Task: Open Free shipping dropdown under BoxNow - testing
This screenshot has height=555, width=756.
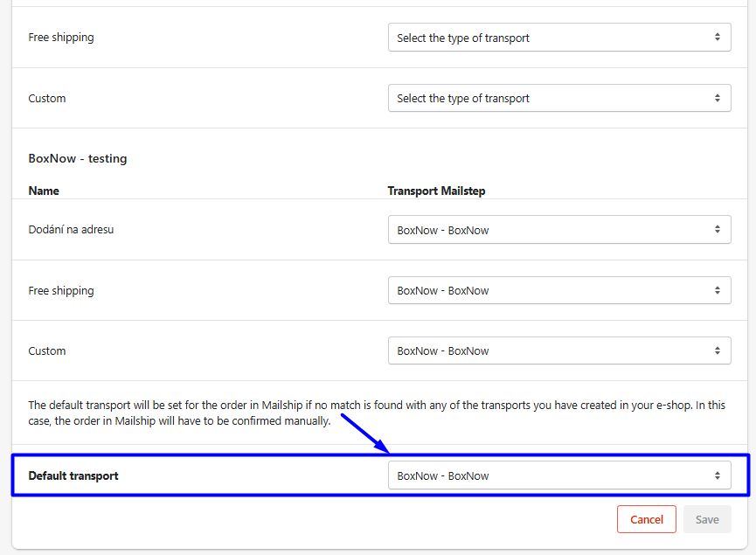Action: click(x=559, y=290)
